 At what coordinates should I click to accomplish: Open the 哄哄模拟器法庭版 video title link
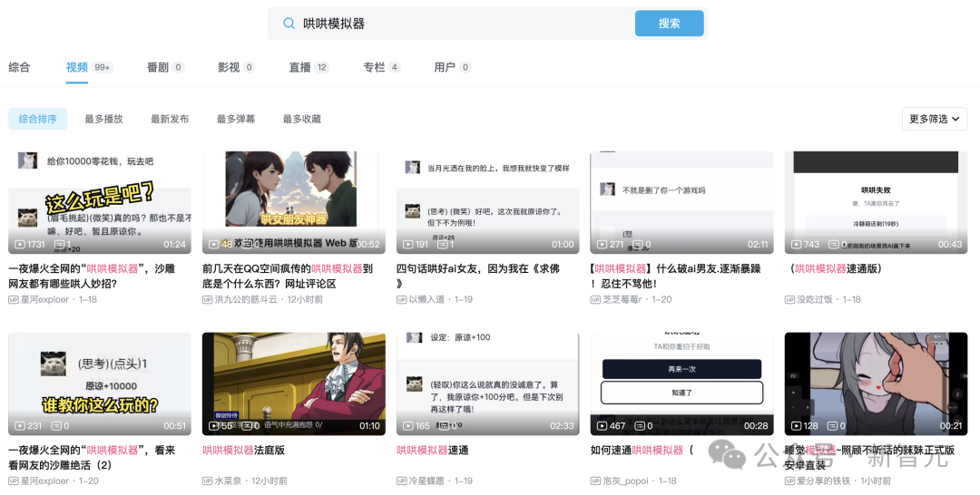point(243,451)
